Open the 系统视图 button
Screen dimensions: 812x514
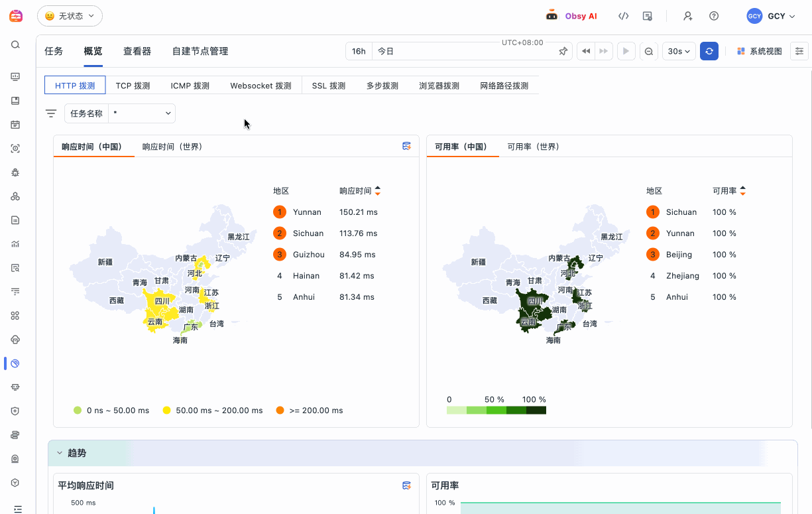click(760, 51)
